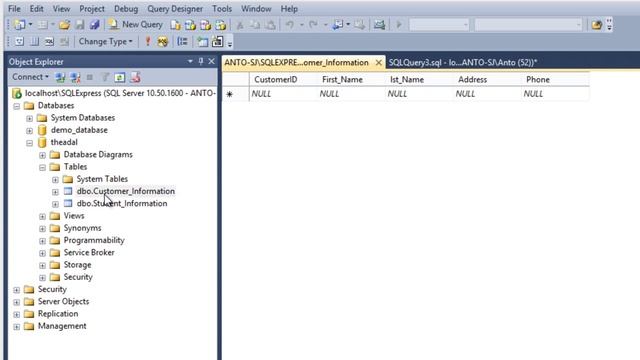
Task: Select the Service Broker tree item
Action: [89, 252]
